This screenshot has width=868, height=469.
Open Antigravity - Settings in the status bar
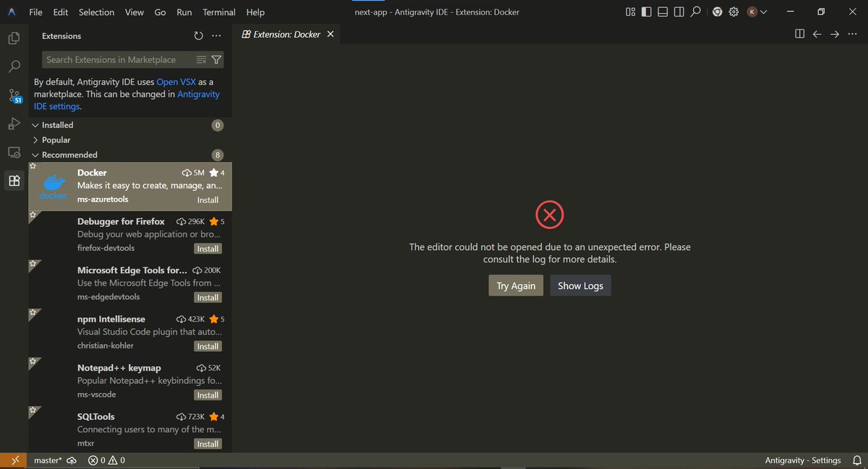pyautogui.click(x=803, y=460)
